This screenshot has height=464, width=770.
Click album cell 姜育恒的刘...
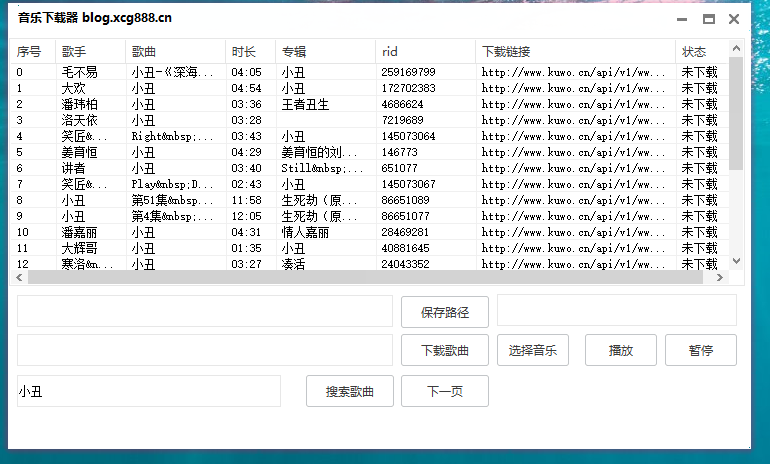click(319, 152)
